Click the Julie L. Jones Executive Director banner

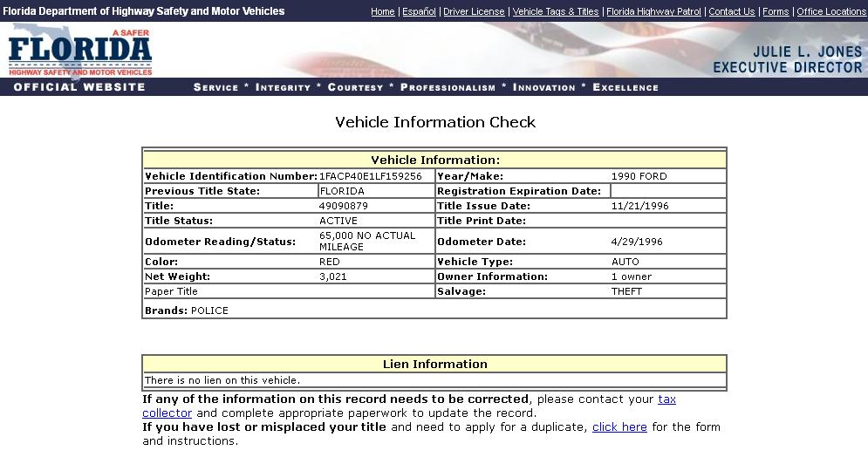click(x=787, y=59)
